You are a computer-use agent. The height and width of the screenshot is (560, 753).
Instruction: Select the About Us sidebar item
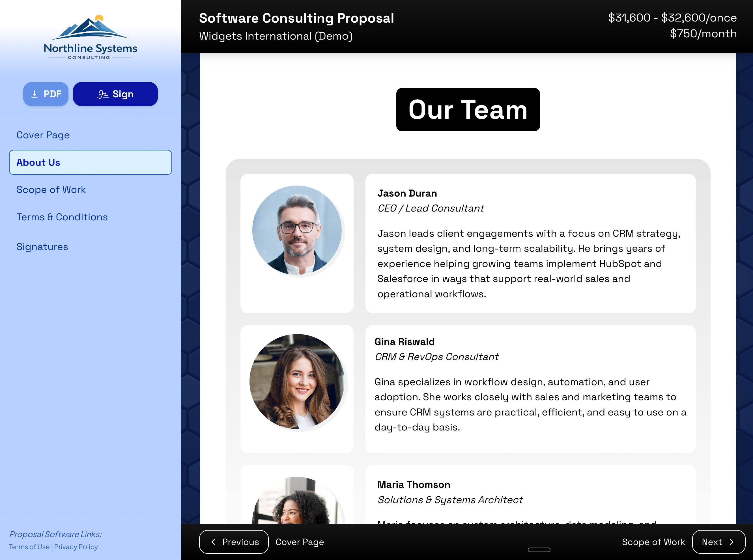click(x=90, y=162)
